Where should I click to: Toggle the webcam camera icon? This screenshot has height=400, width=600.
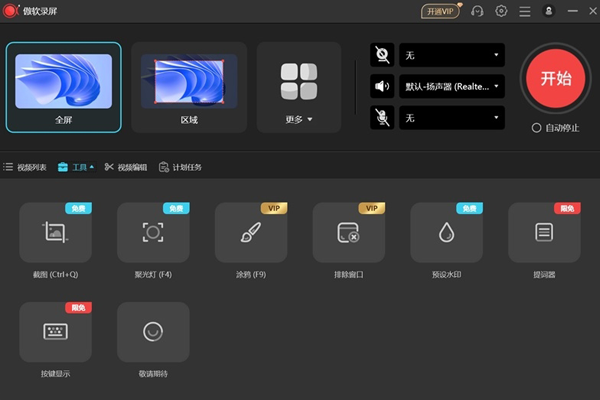382,55
